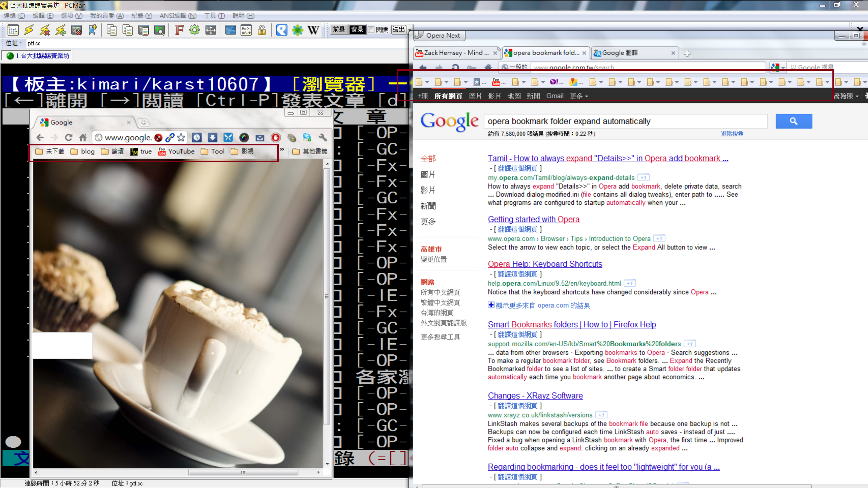Click the Chrome wrench menu icon
The height and width of the screenshot is (488, 868).
tap(323, 137)
